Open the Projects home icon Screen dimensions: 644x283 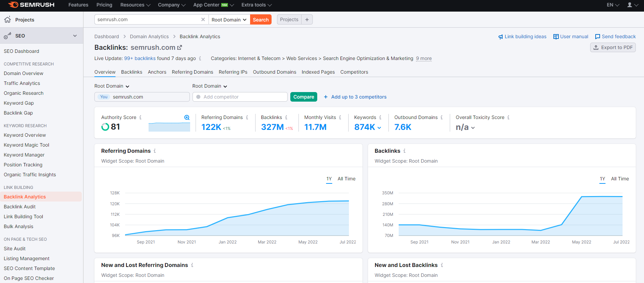7,19
